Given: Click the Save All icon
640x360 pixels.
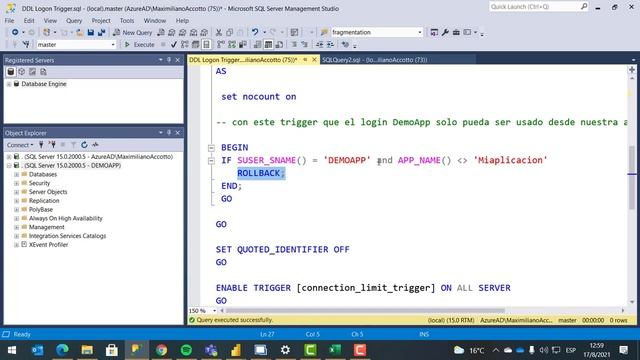Looking at the screenshot, I should (x=101, y=32).
